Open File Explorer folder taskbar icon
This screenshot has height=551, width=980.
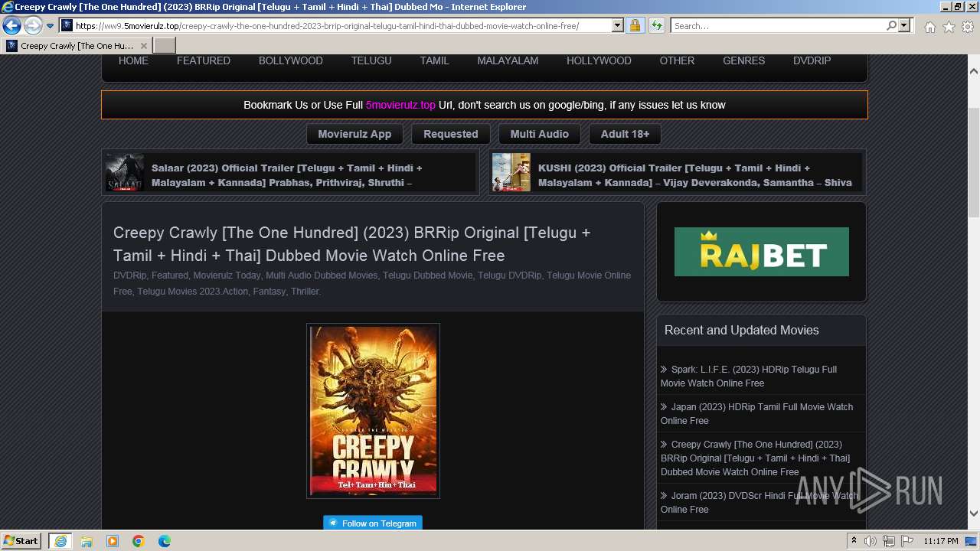[x=87, y=541]
